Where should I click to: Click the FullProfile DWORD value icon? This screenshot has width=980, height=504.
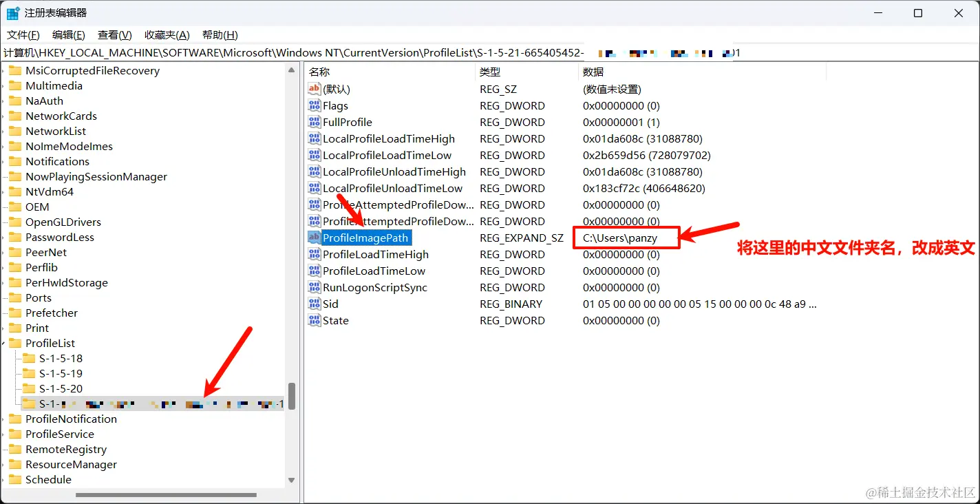point(314,122)
